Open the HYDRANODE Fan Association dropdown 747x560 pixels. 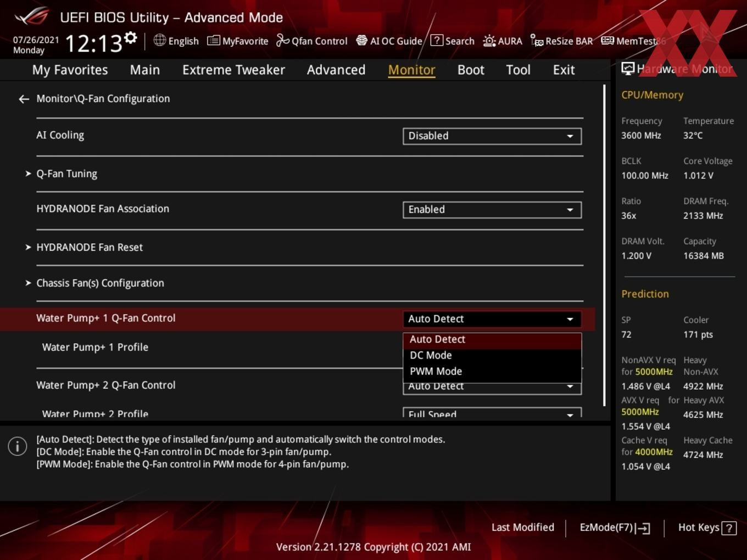[x=492, y=210]
